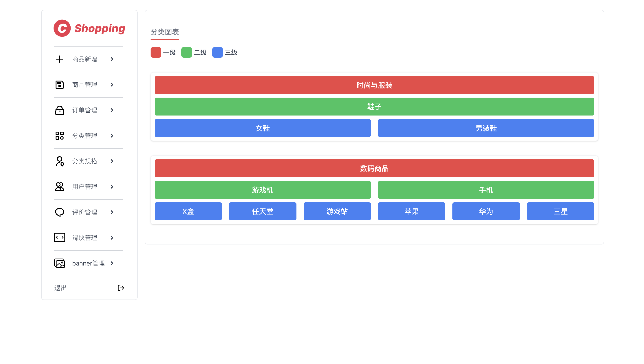Image resolution: width=644 pixels, height=364 pixels.
Task: Expand the 商品管理 chevron
Action: [112, 85]
